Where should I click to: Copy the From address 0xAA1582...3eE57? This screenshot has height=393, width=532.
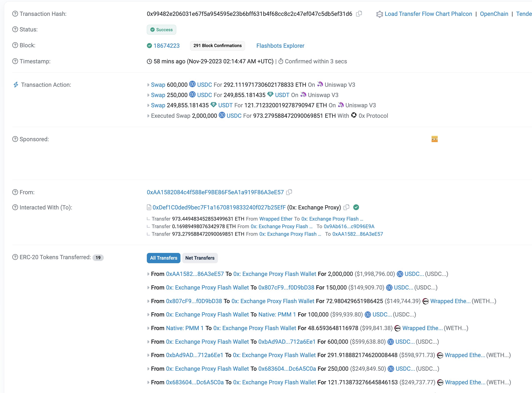pos(289,192)
